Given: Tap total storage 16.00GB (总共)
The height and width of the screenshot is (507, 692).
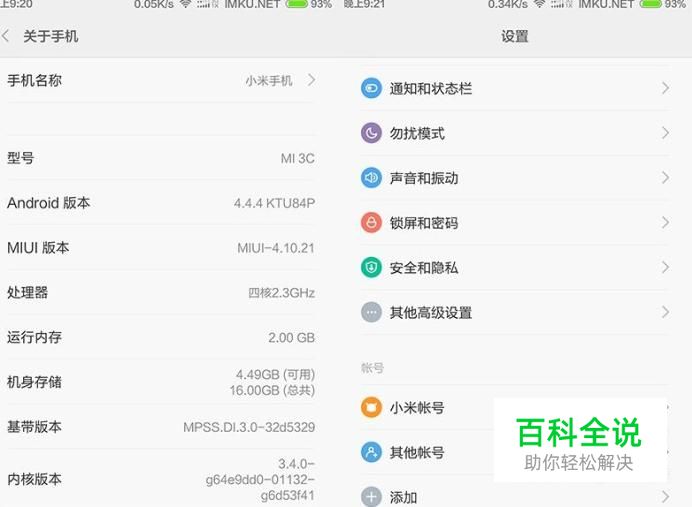Looking at the screenshot, I should (272, 390).
